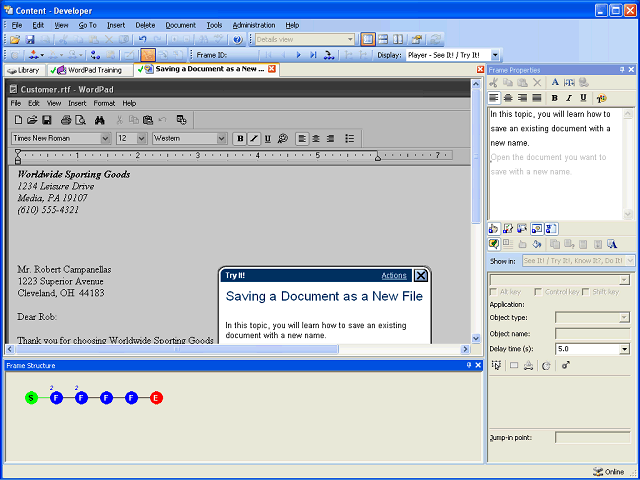Click the Font 'A' icon in Frame Properties

pos(555,82)
